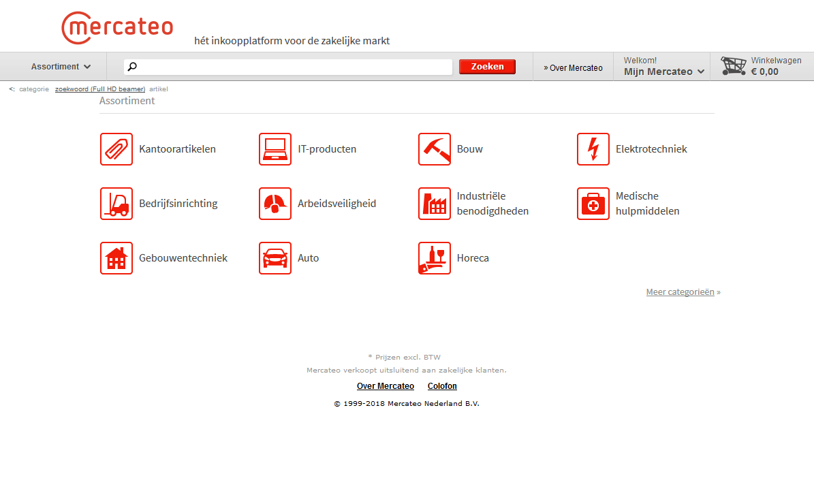Choose the Medische hulpmiddelen first-aid icon

[x=593, y=204]
